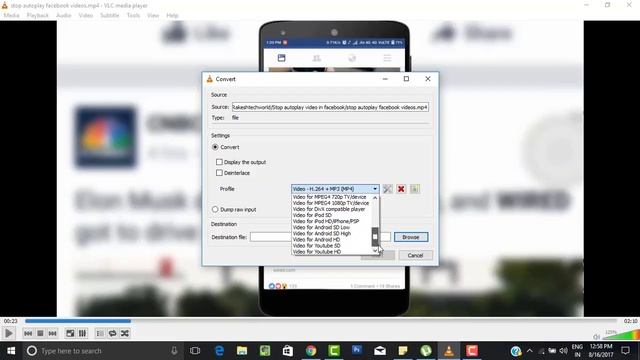The width and height of the screenshot is (640, 360).
Task: Click the Play button in VLC controls
Action: click(x=9, y=333)
